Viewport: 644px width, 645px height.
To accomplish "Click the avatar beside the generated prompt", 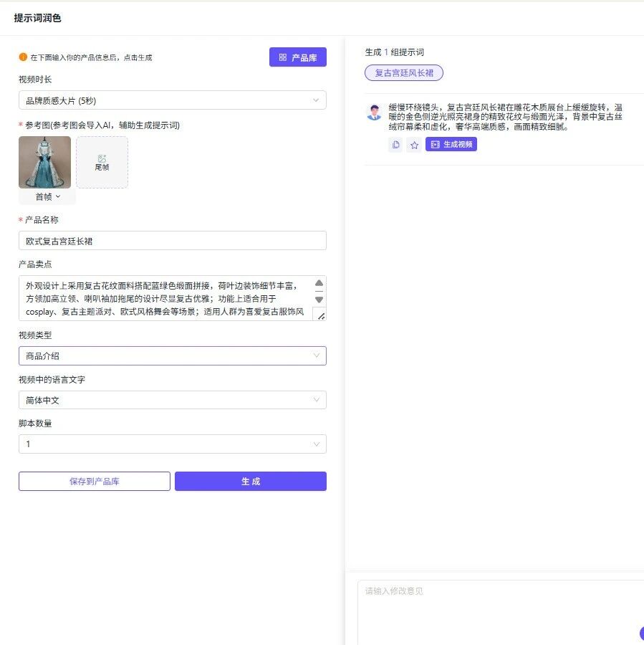I will point(374,113).
